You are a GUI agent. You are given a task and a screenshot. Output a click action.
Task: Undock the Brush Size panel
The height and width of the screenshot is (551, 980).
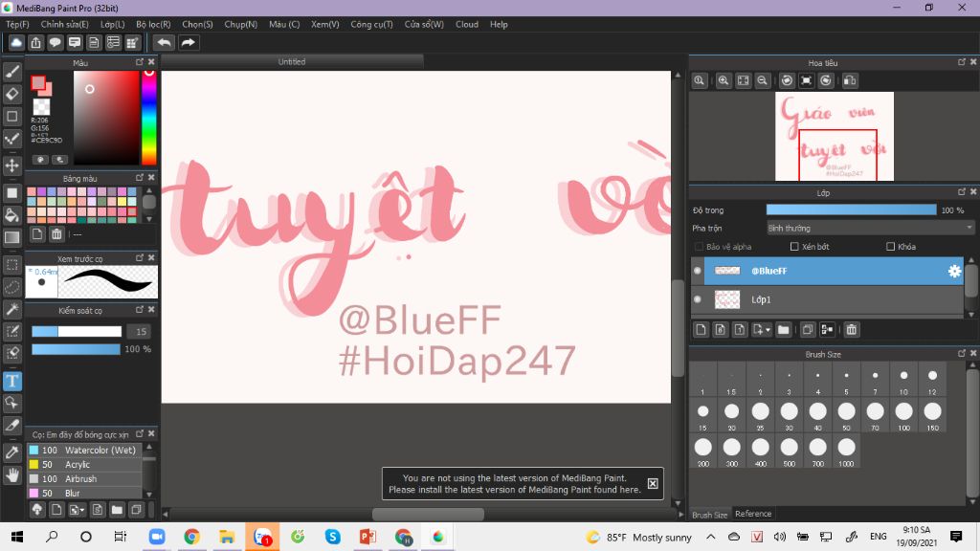pos(962,353)
